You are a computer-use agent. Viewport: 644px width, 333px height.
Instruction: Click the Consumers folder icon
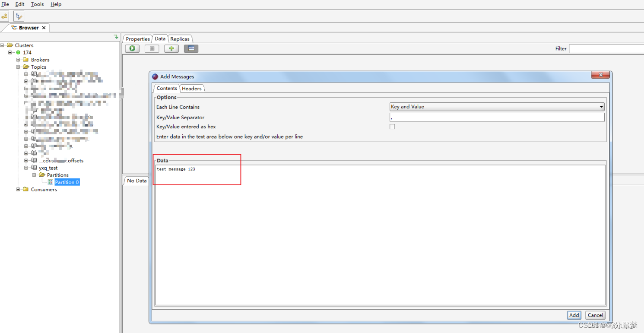pos(25,189)
